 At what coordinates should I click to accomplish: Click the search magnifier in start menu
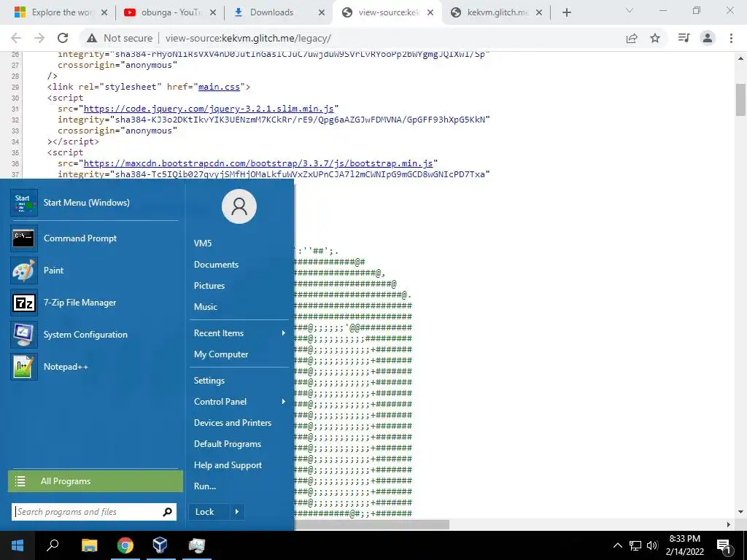167,512
